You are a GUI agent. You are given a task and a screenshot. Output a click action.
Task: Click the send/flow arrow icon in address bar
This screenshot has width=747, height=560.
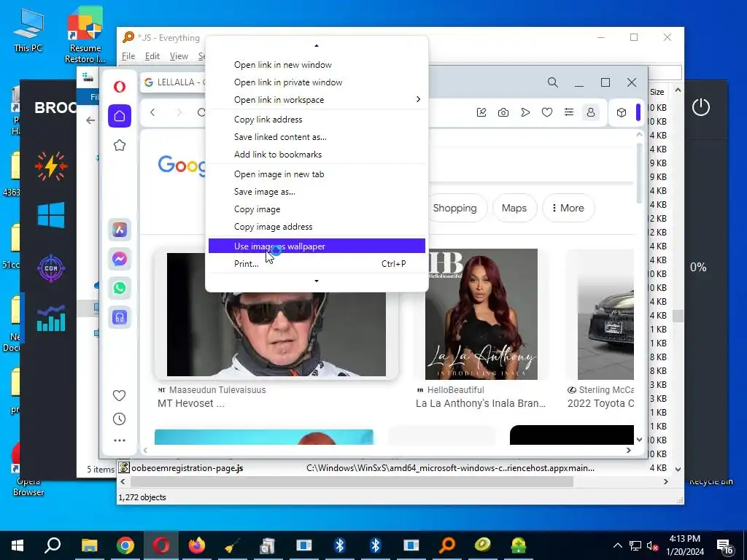tap(525, 112)
